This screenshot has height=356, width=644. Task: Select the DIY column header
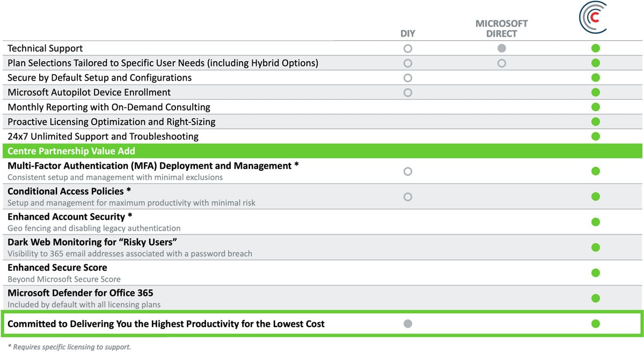[408, 33]
